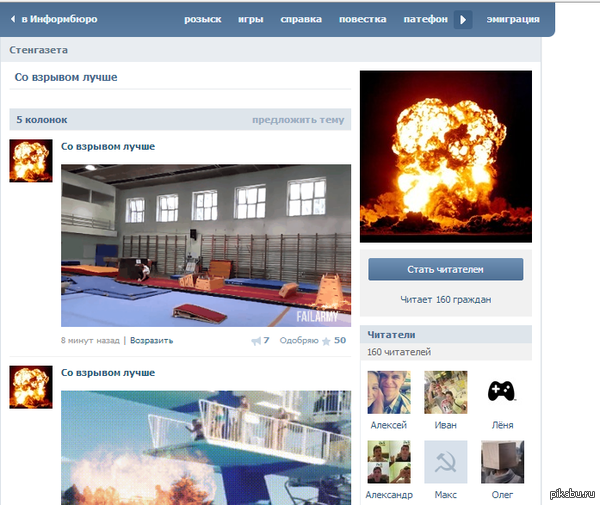
Task: Go back to Информбюро via arrow
Action: pos(14,19)
